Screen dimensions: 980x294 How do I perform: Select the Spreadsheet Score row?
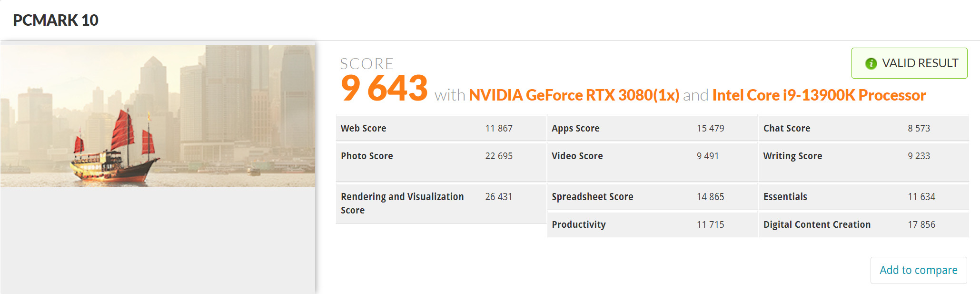(x=652, y=197)
